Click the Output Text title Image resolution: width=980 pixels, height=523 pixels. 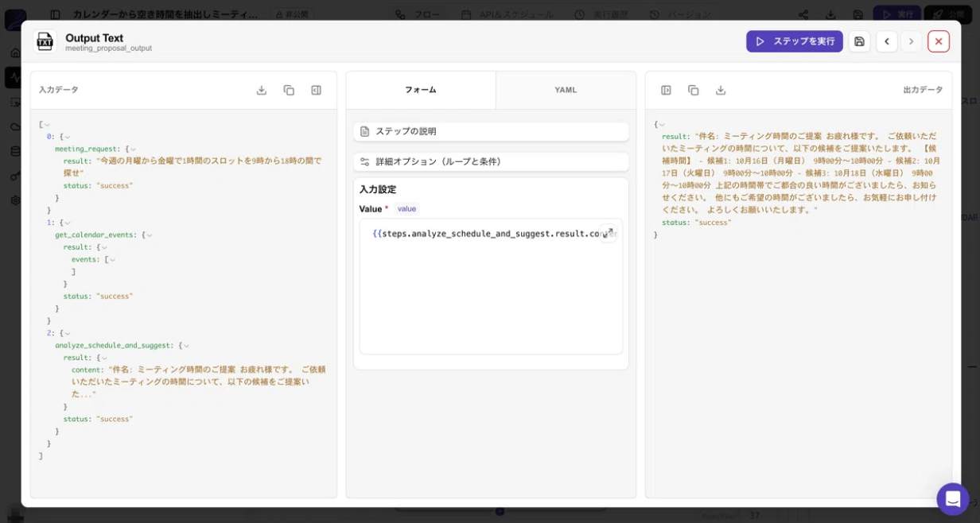point(94,37)
